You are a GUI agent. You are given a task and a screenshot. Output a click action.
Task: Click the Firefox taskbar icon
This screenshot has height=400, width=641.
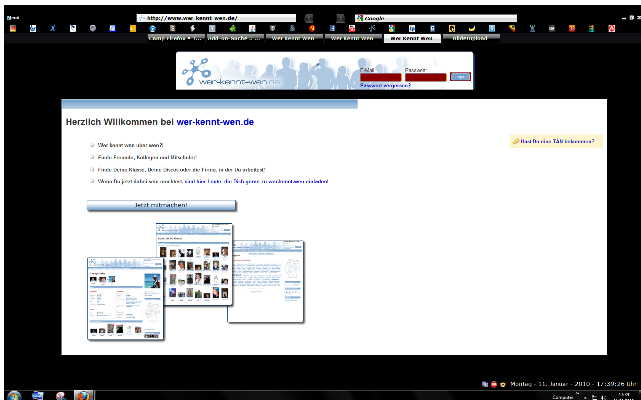tap(83, 396)
